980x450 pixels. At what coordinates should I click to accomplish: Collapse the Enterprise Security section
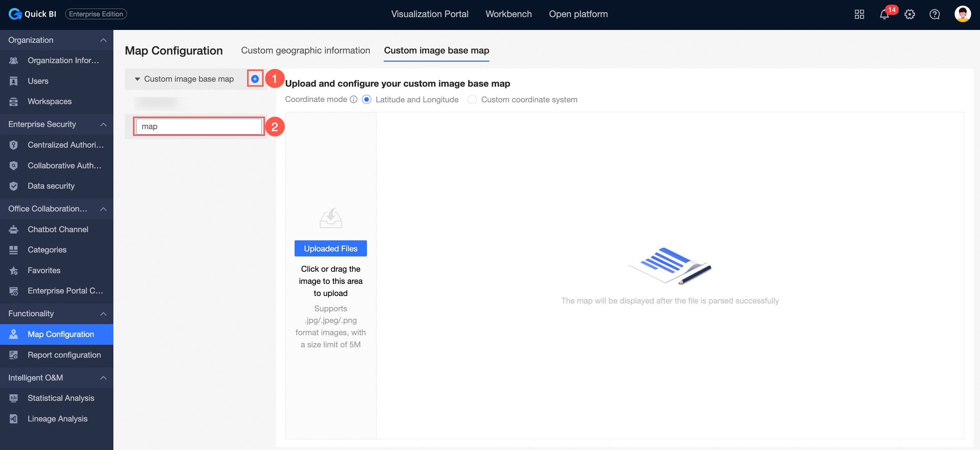103,124
